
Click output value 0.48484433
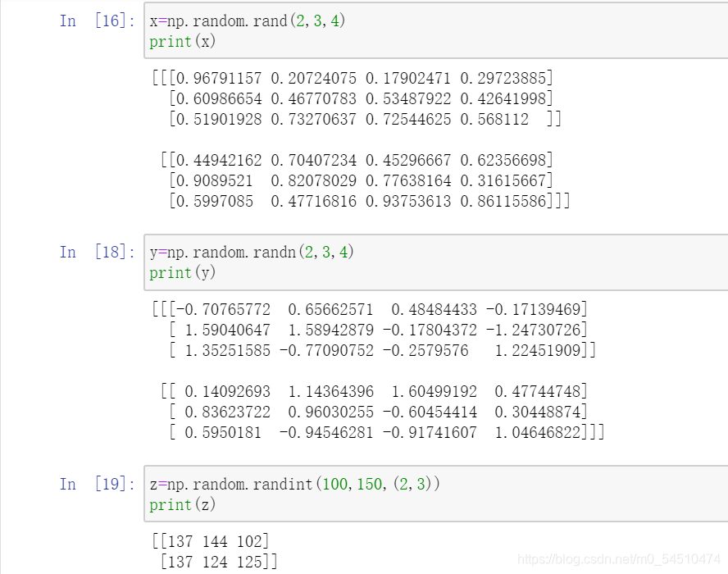[435, 309]
